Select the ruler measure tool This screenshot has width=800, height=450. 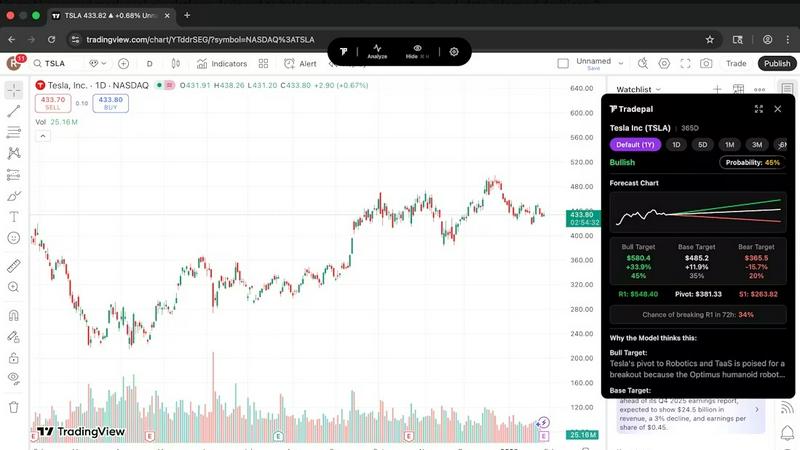(14, 266)
